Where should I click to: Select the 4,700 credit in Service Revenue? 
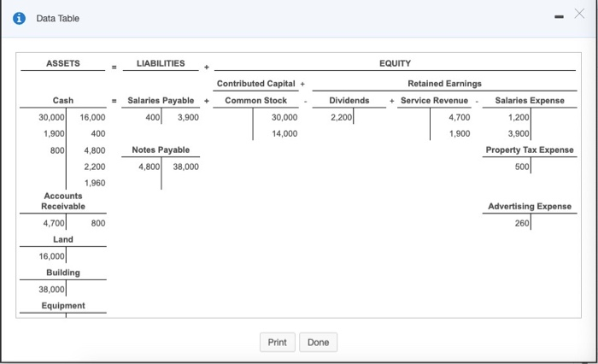[x=460, y=117]
